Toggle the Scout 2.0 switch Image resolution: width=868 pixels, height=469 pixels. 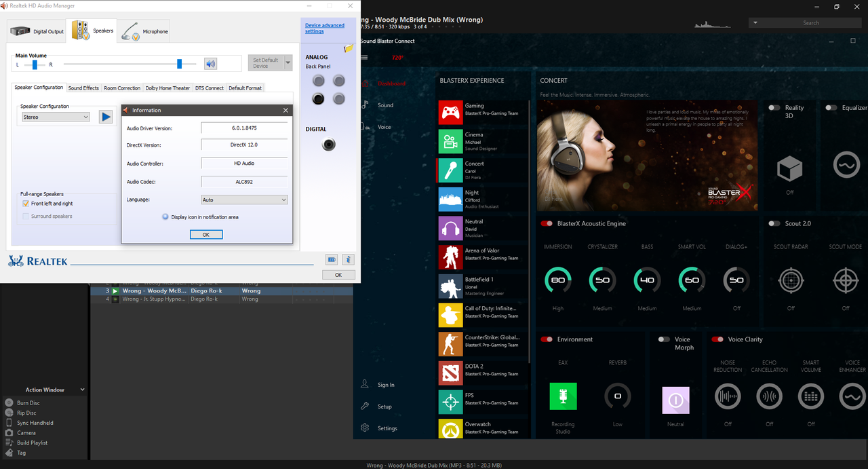(x=774, y=223)
